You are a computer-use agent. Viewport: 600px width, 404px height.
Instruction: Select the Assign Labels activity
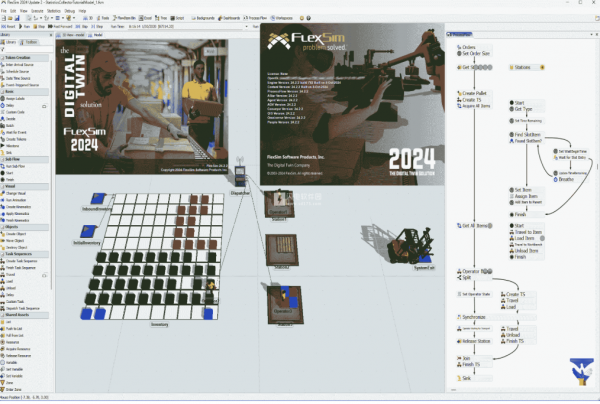(x=15, y=99)
